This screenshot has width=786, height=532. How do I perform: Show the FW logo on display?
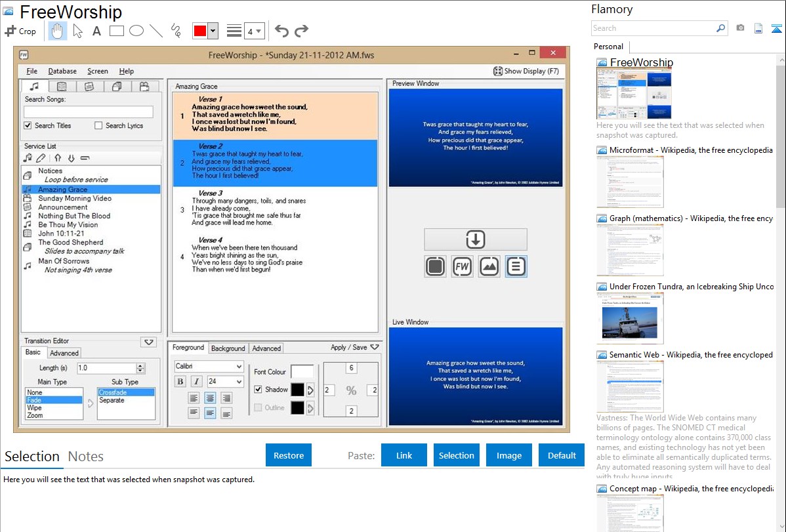pyautogui.click(x=462, y=266)
